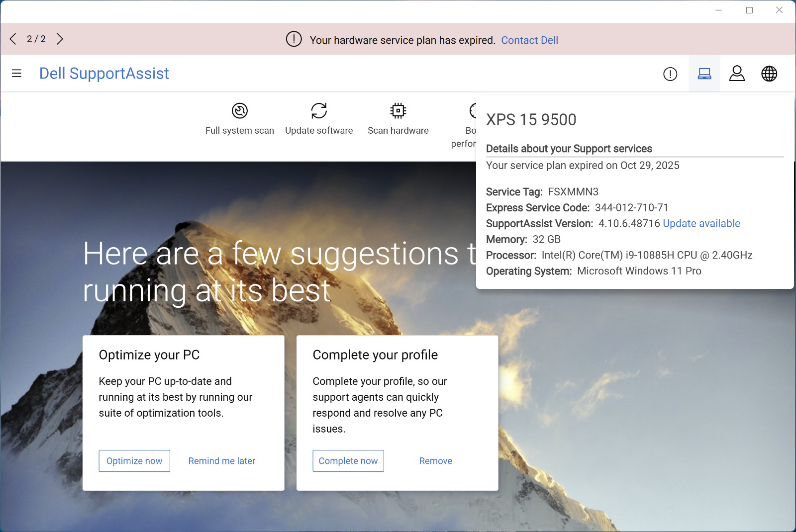Start Update software
Image resolution: width=796 pixels, height=532 pixels.
coord(319,119)
